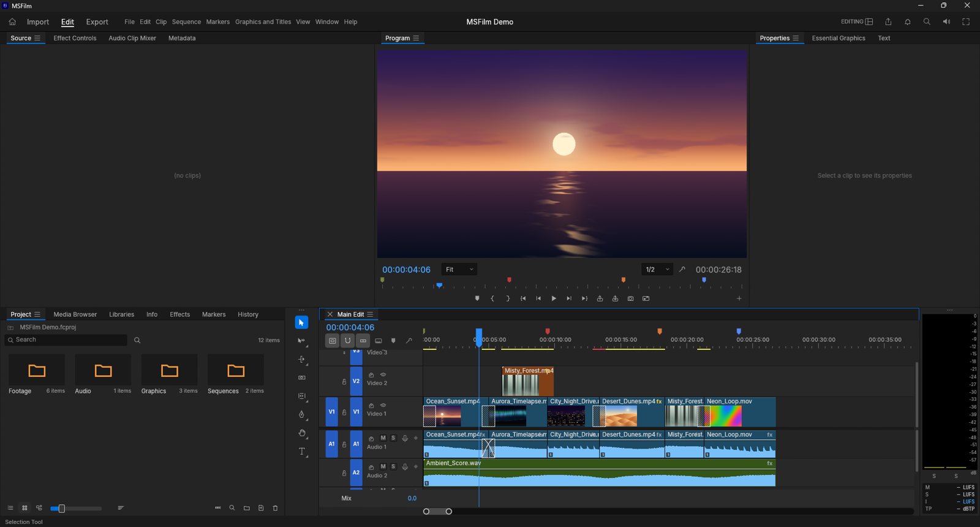Click the Mark In bracket button
Viewport: 980px width, 527px height.
(x=492, y=298)
